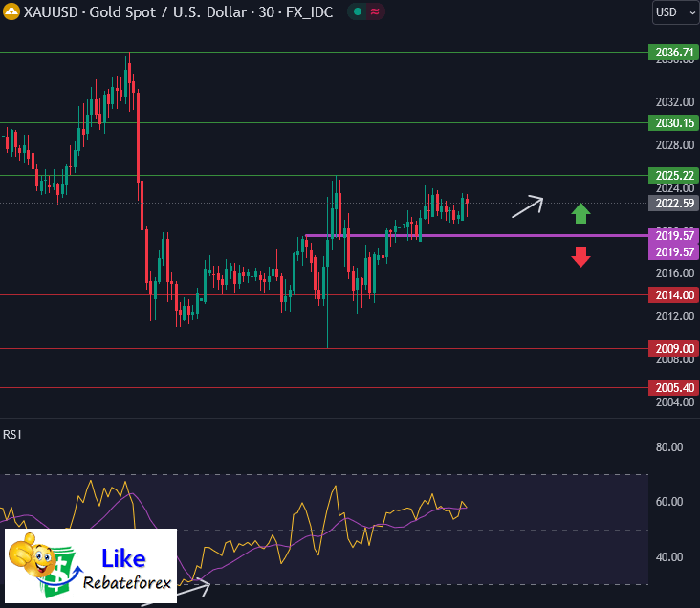Click the red approximate-data indicator icon
This screenshot has height=608, width=700.
pyautogui.click(x=375, y=12)
